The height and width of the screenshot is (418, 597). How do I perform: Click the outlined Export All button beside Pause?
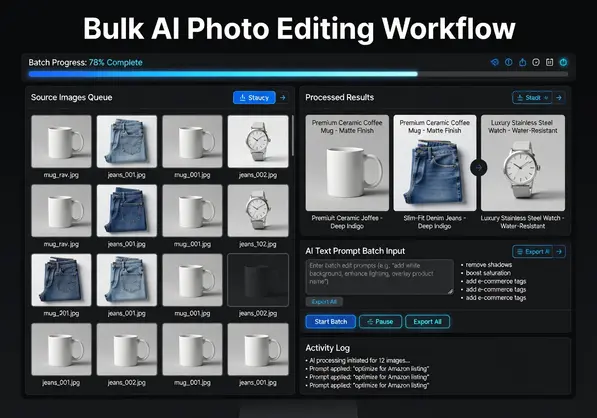427,322
